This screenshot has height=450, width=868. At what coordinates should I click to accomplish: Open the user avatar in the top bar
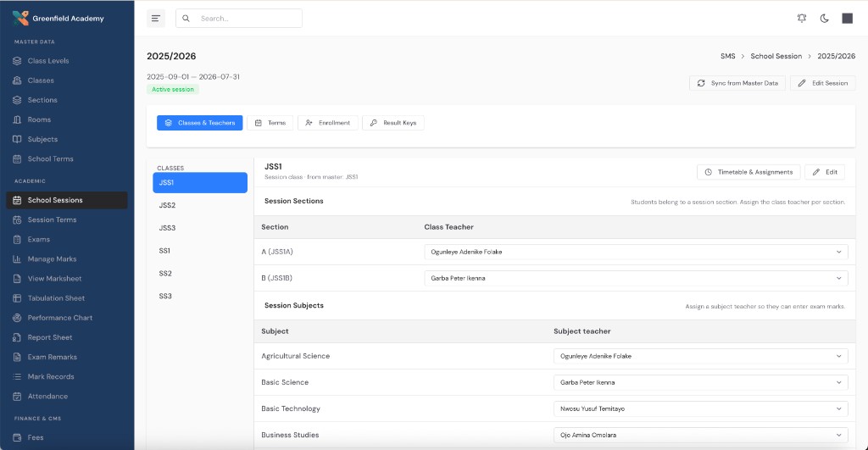(847, 19)
